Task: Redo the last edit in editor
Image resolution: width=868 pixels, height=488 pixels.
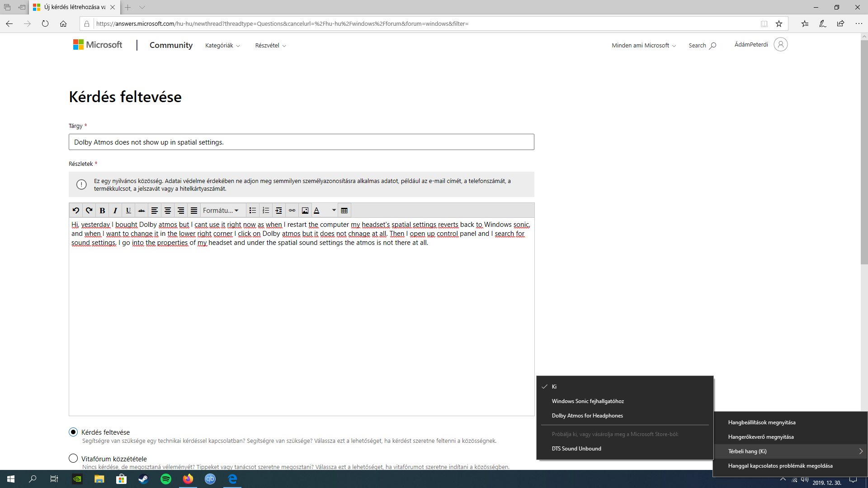Action: [89, 210]
